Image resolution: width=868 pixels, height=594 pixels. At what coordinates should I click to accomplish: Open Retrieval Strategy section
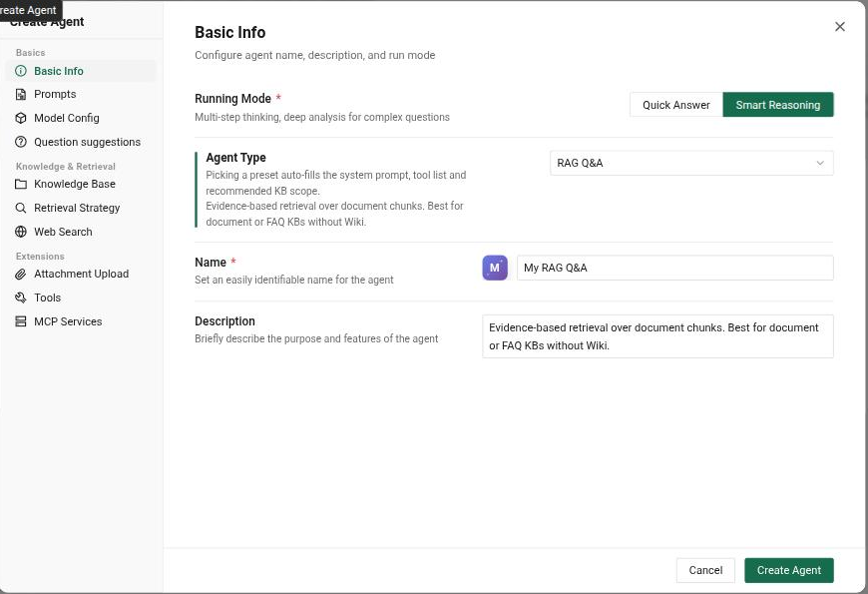pyautogui.click(x=81, y=208)
